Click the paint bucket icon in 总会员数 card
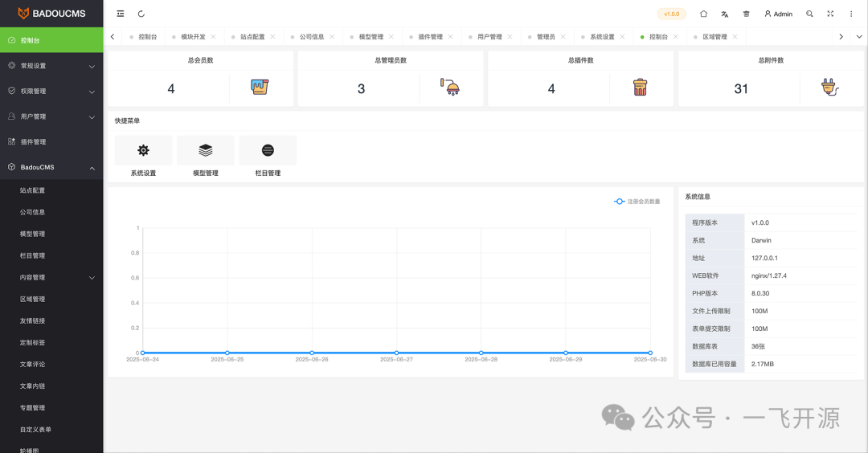868x453 pixels. click(260, 87)
